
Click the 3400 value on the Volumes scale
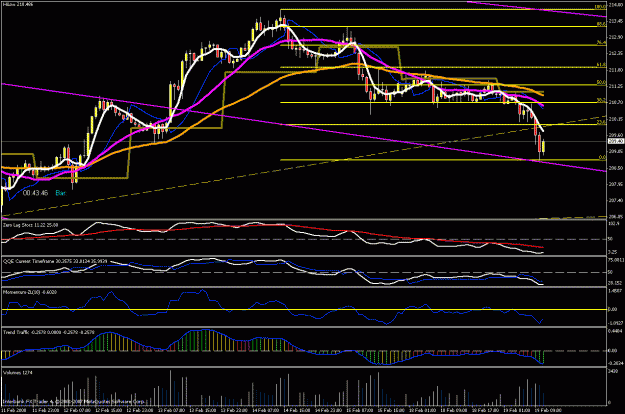pyautogui.click(x=612, y=371)
